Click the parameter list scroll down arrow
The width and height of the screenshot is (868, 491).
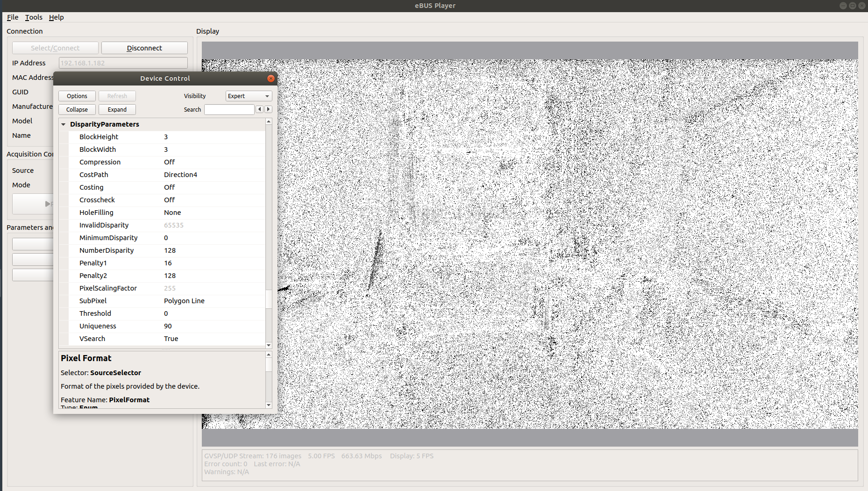(x=269, y=345)
